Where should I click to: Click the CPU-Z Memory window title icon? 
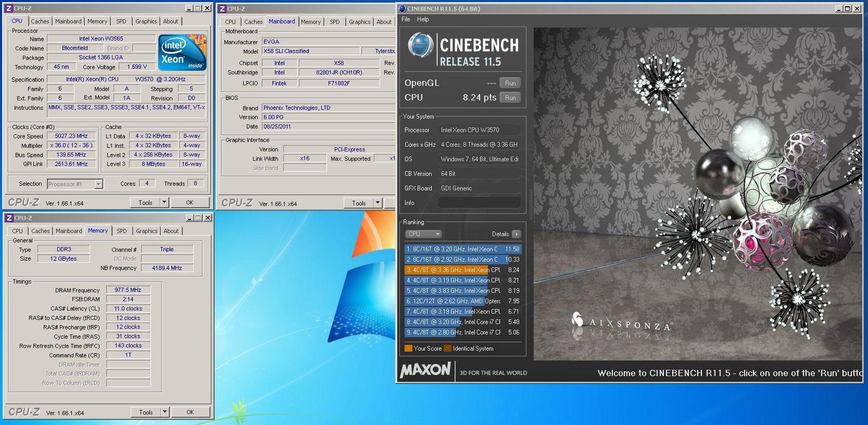tap(9, 218)
